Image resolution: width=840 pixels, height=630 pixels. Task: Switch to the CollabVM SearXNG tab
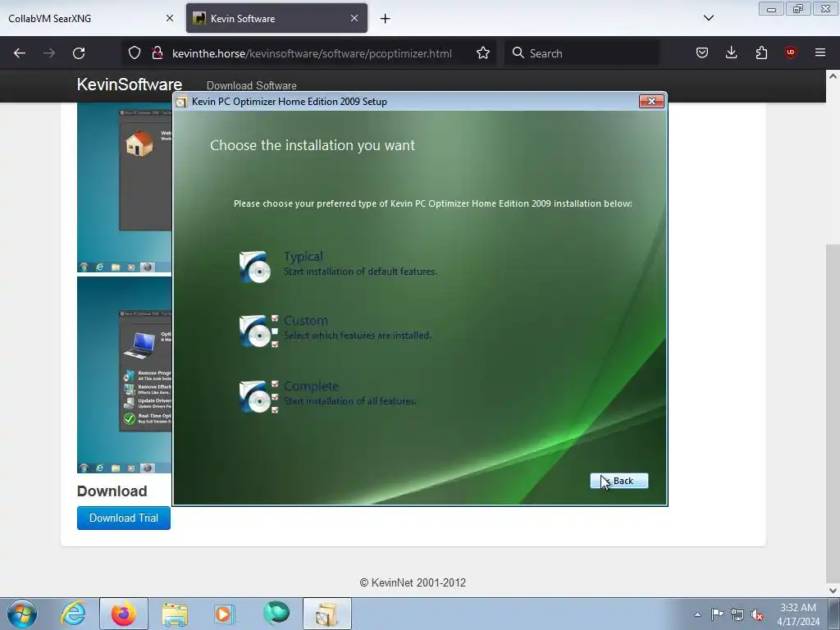tap(91, 18)
